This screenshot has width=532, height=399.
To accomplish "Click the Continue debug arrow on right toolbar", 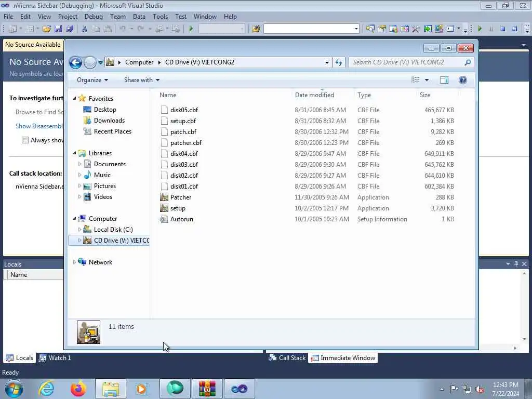I will click(x=480, y=29).
